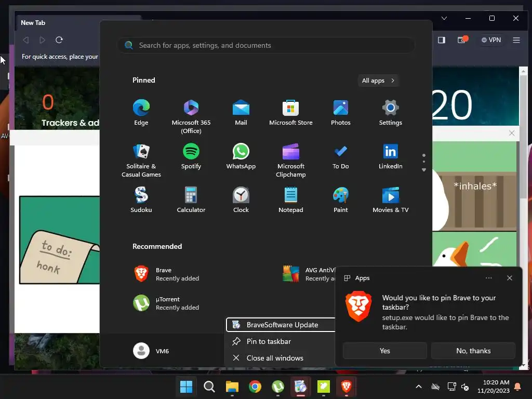The width and height of the screenshot is (532, 399).
Task: Open the clock and date in the system tray
Action: pos(494,387)
